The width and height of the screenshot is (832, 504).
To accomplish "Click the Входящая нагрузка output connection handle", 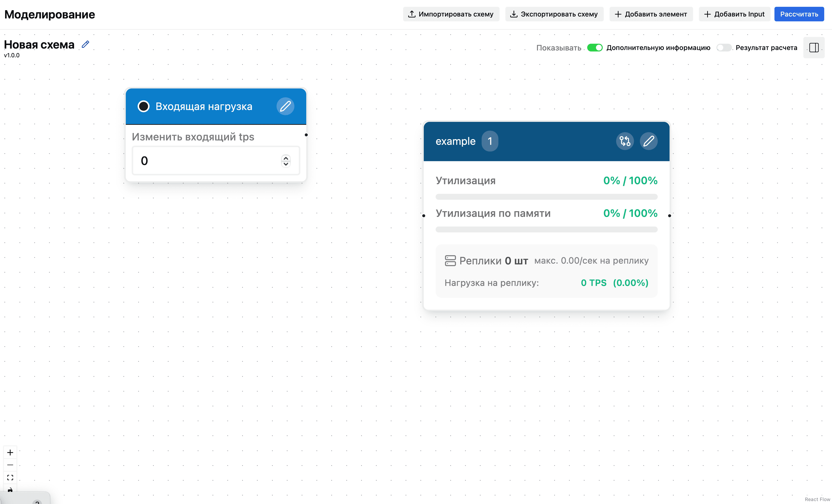I will pyautogui.click(x=306, y=135).
